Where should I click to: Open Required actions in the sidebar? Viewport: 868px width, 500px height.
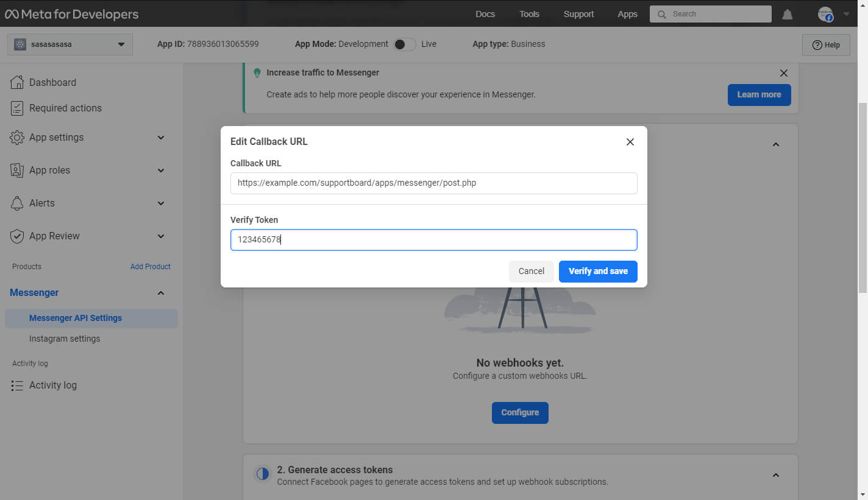point(65,108)
